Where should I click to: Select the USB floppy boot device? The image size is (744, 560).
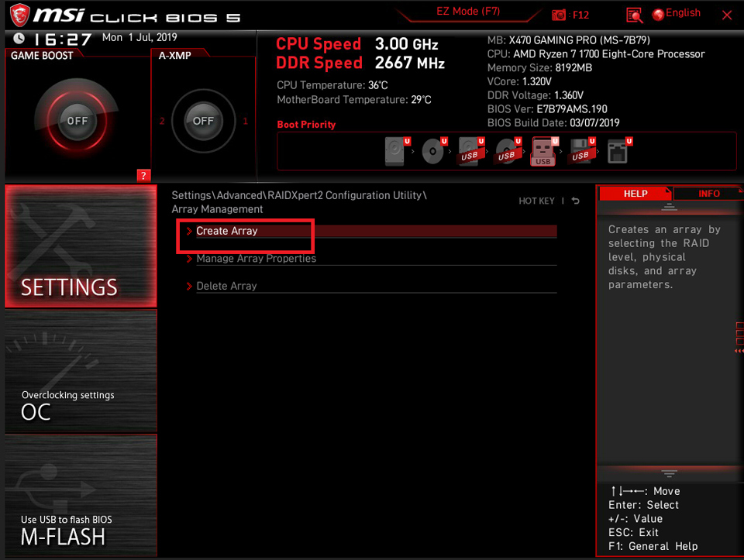pyautogui.click(x=582, y=151)
